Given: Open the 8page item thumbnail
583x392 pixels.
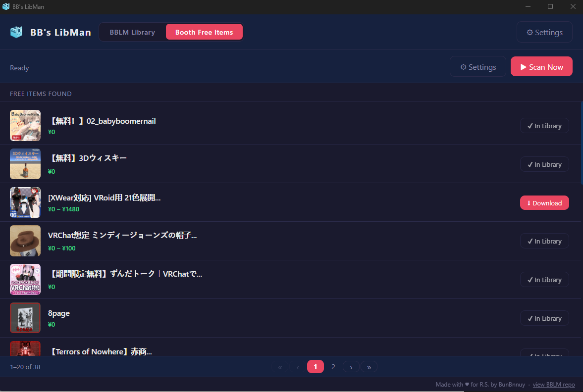Looking at the screenshot, I should [25, 318].
